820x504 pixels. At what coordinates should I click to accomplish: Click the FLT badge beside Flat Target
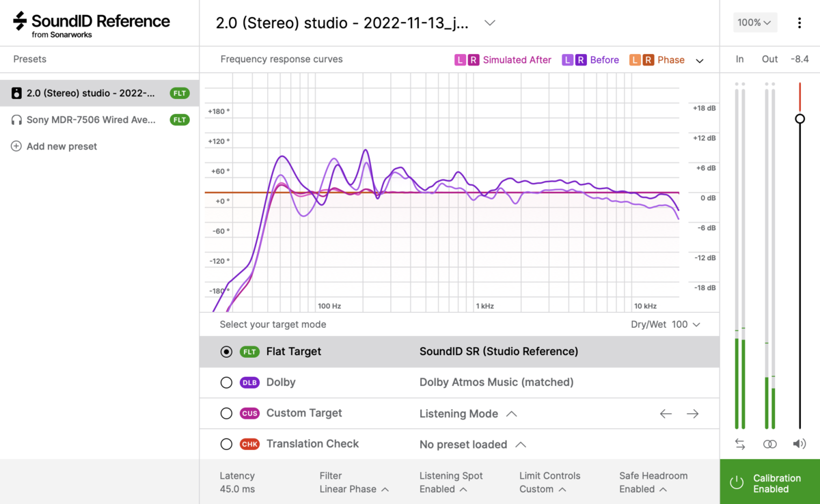point(249,352)
